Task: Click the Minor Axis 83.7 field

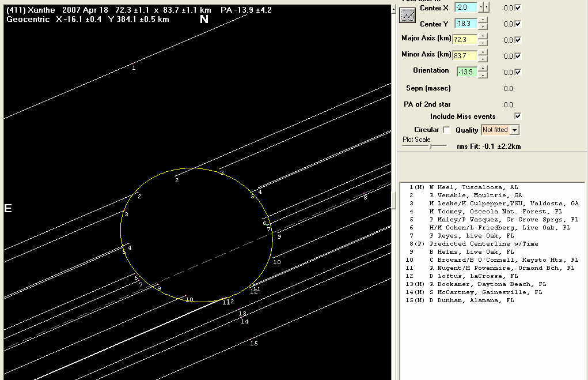Action: click(465, 55)
